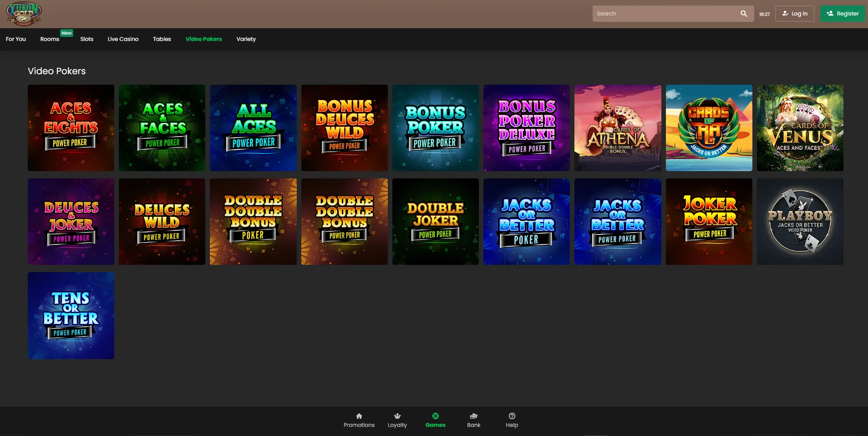Select the Games icon in bottom bar

pos(436,416)
